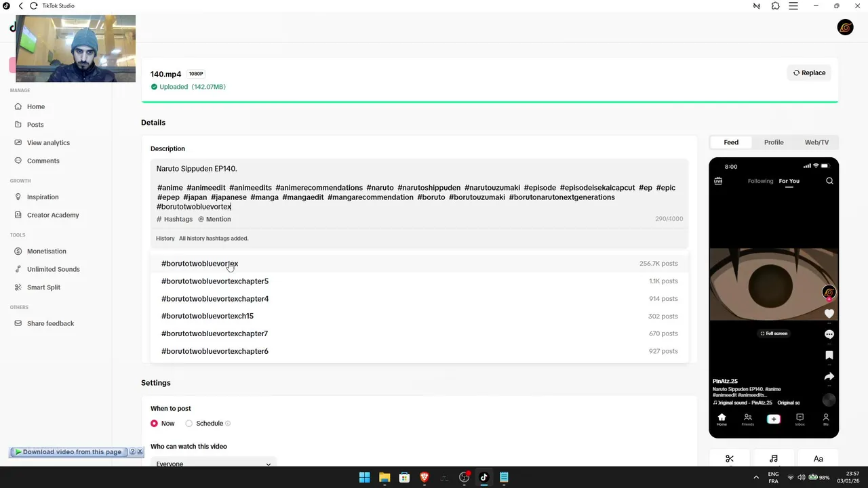The height and width of the screenshot is (488, 868).
Task: Open Creator Academy link
Action: pos(53,215)
